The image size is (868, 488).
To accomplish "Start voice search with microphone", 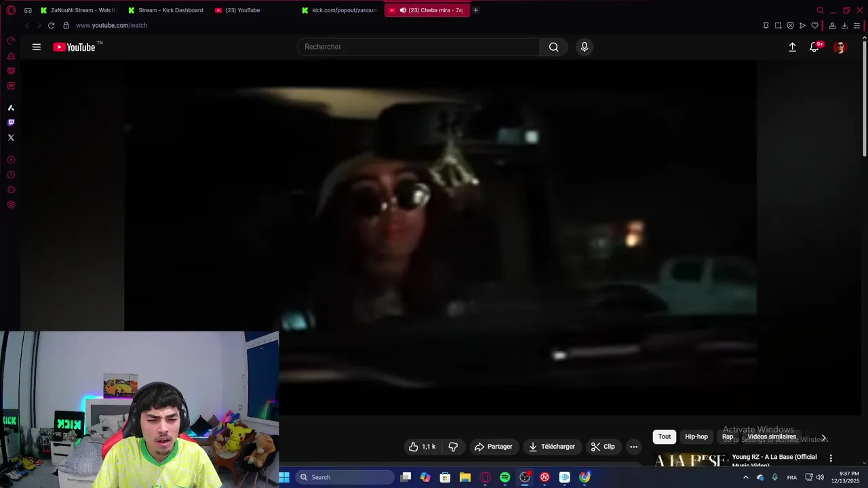I will 585,47.
